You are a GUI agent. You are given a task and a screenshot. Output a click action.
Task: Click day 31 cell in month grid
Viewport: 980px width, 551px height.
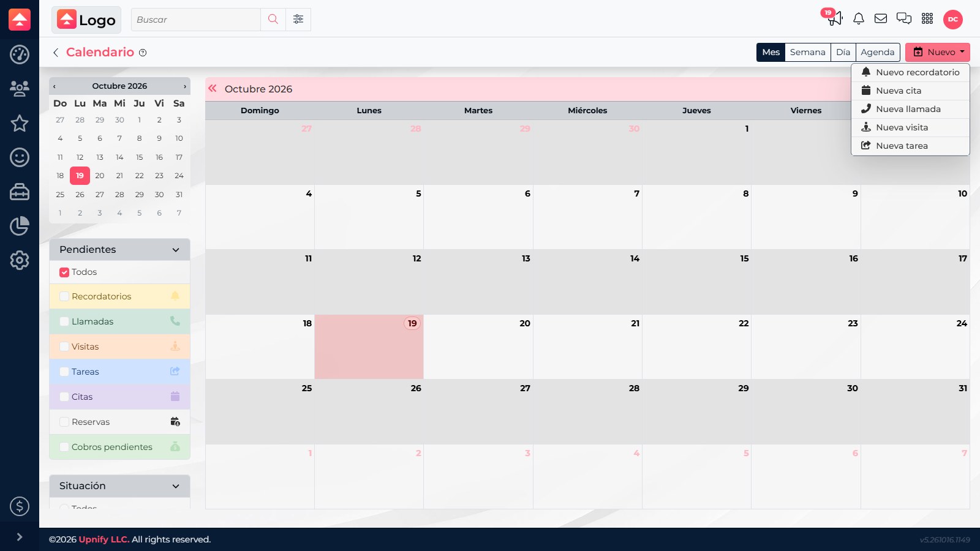[x=915, y=412]
